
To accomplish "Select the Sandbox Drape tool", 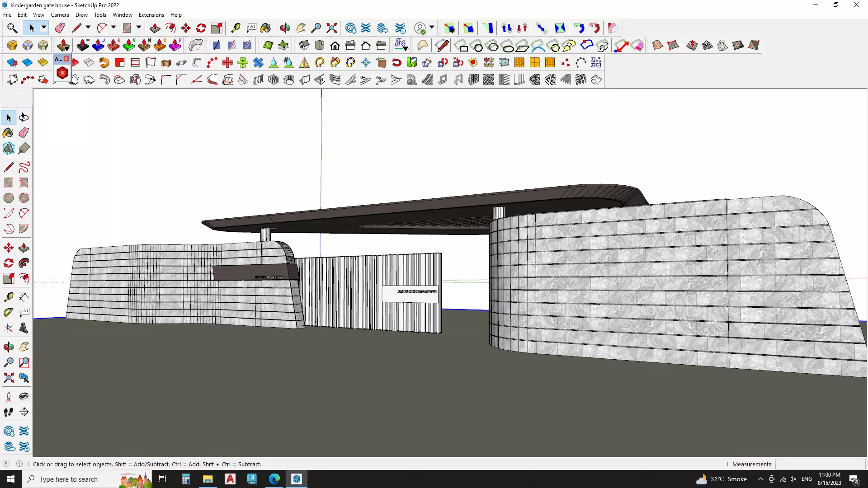I will pyautogui.click(x=723, y=45).
